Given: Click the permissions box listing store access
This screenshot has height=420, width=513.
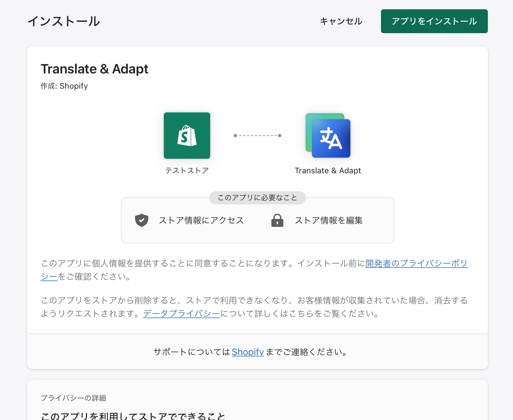Looking at the screenshot, I should click(257, 220).
